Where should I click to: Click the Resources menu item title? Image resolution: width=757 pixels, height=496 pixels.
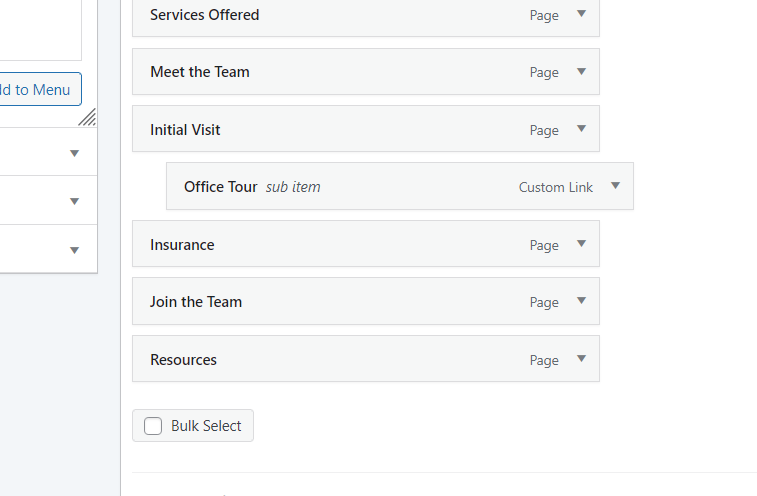tap(183, 360)
